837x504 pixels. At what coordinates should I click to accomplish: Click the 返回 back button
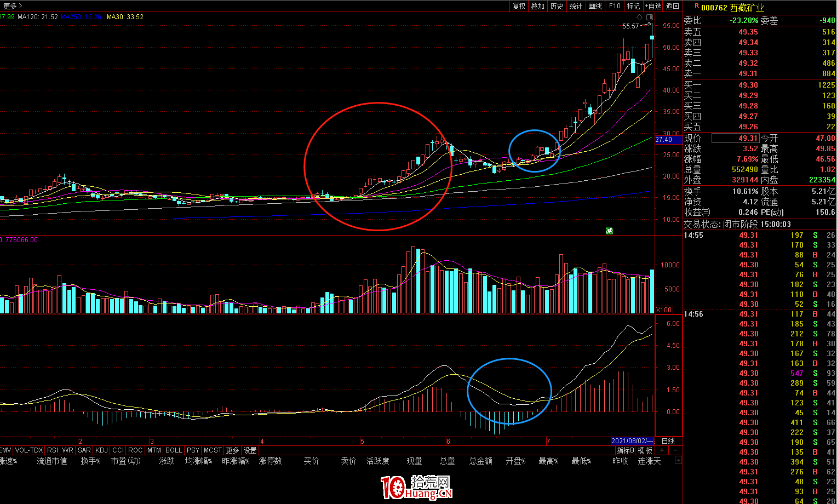pyautogui.click(x=673, y=6)
